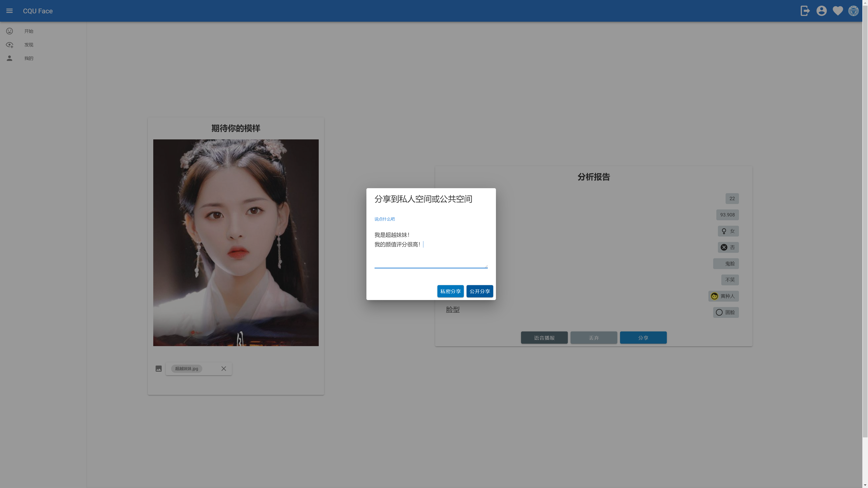Focus the 说点什么吧 text area

point(431,249)
